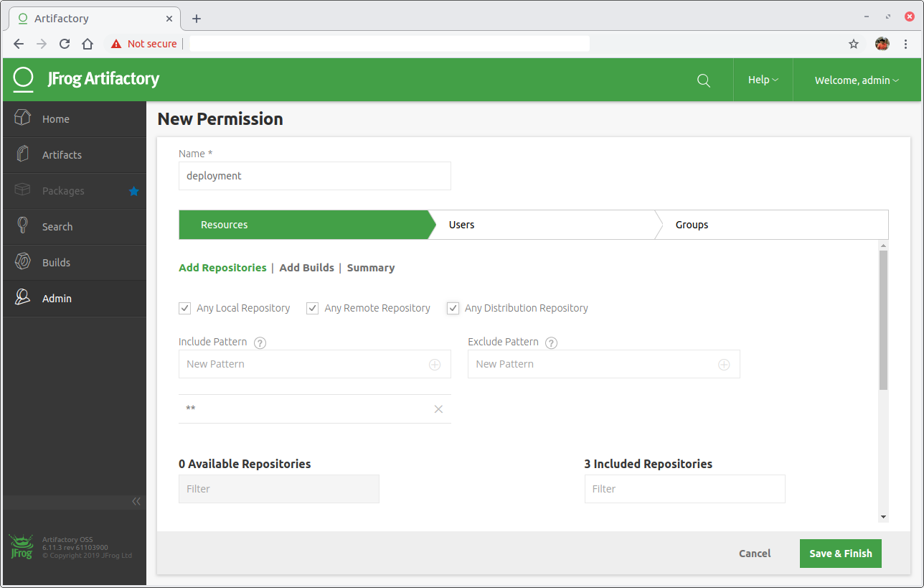Open Home from the sidebar
The width and height of the screenshot is (924, 588).
pos(75,119)
